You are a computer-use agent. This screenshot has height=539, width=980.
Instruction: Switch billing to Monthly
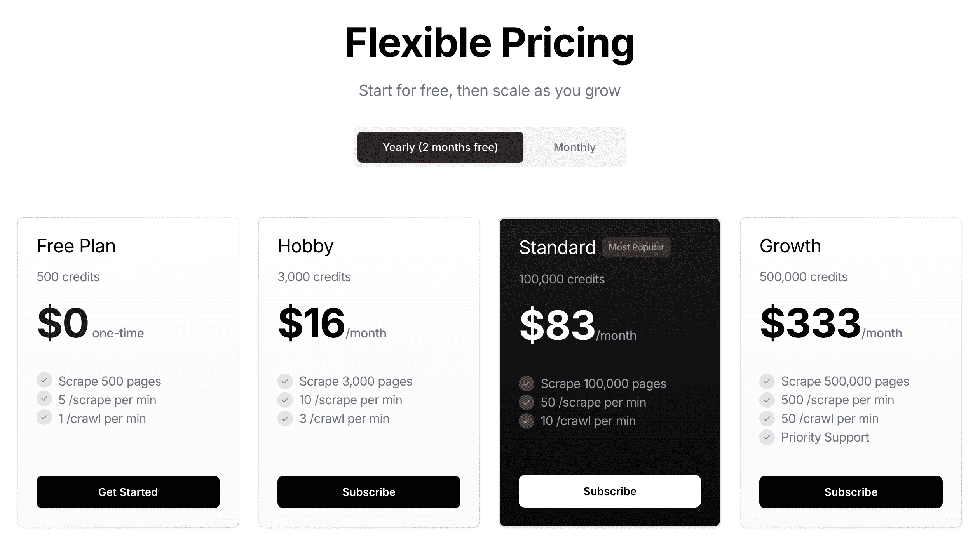[574, 147]
